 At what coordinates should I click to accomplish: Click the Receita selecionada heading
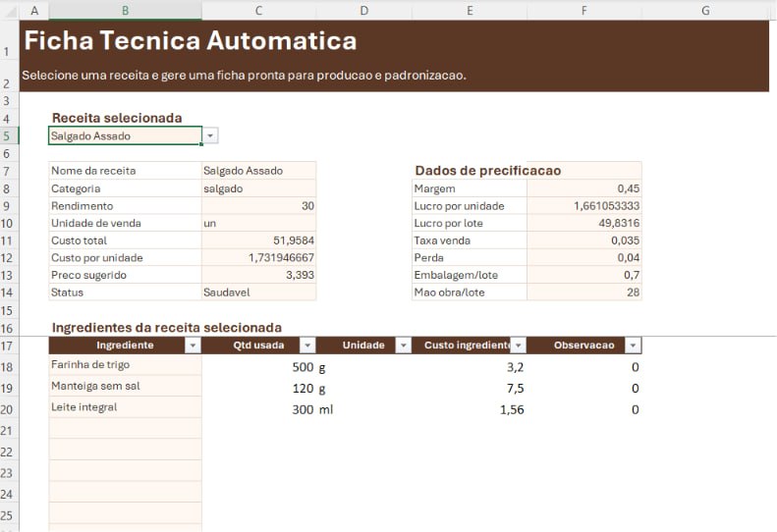pos(117,118)
